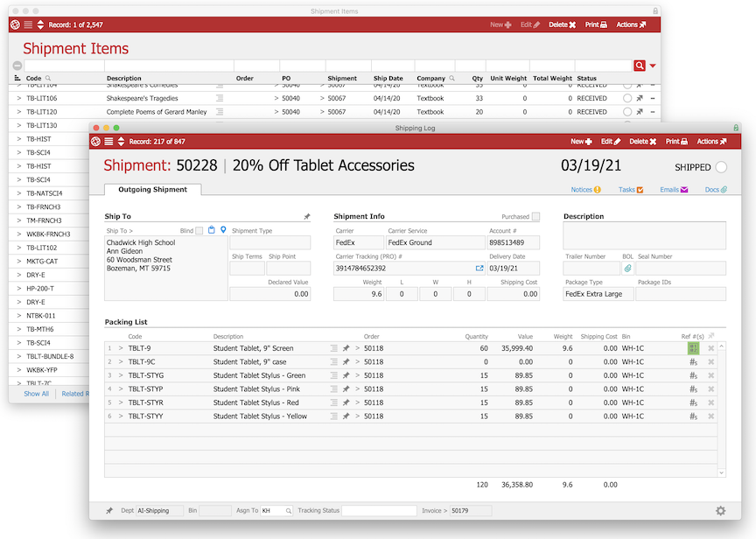Image resolution: width=756 pixels, height=539 pixels.
Task: Click Delete in Shipping Log toolbar
Action: coord(643,142)
